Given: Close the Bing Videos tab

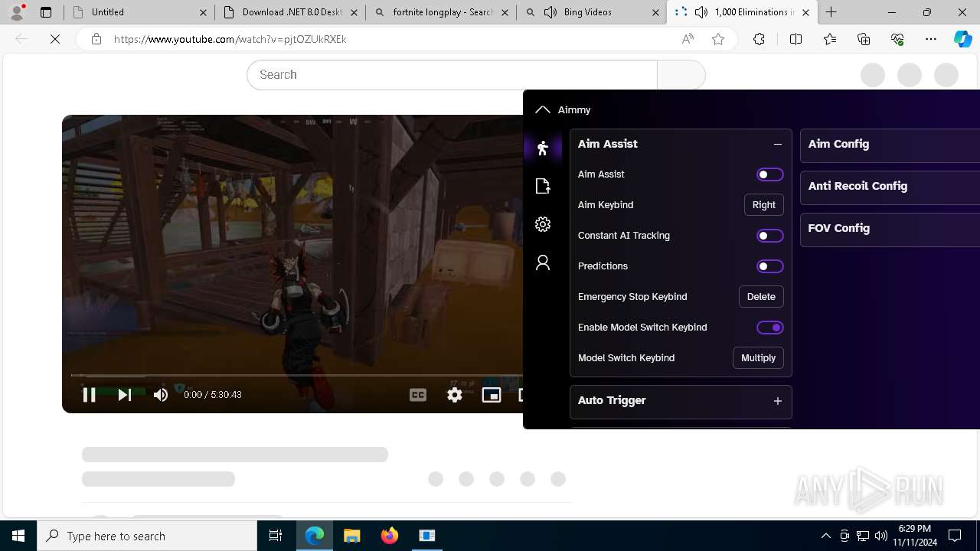Looking at the screenshot, I should pyautogui.click(x=655, y=12).
